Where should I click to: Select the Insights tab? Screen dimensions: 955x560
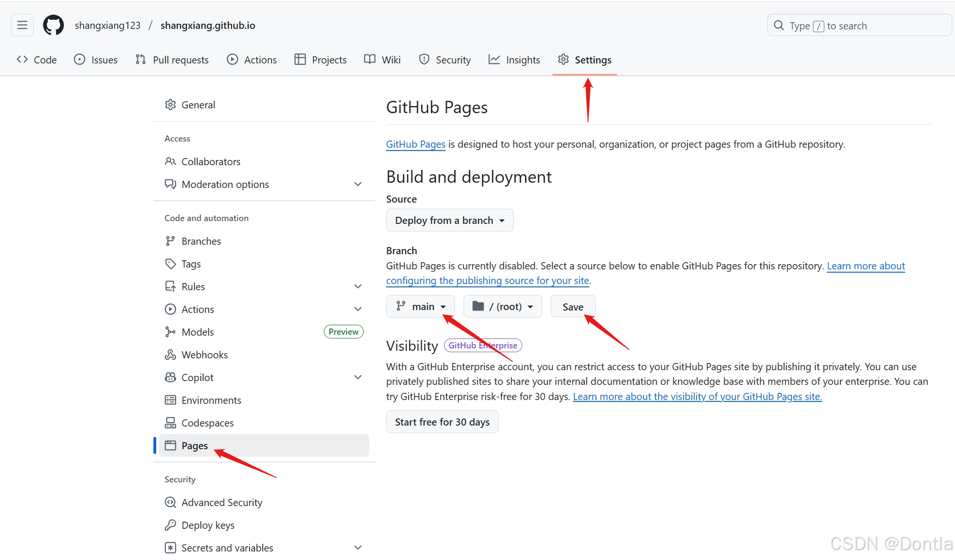[x=515, y=60]
